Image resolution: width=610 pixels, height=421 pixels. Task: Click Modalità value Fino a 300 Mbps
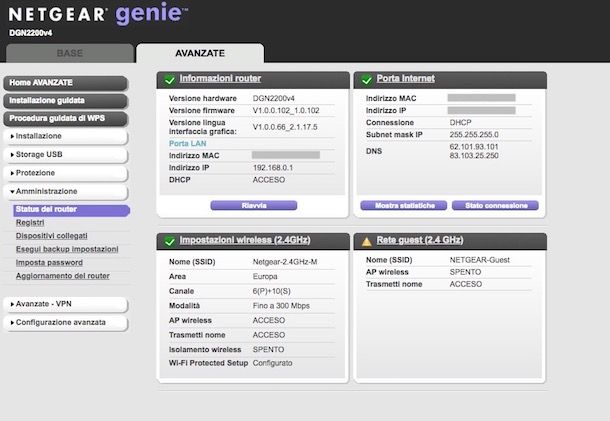281,306
